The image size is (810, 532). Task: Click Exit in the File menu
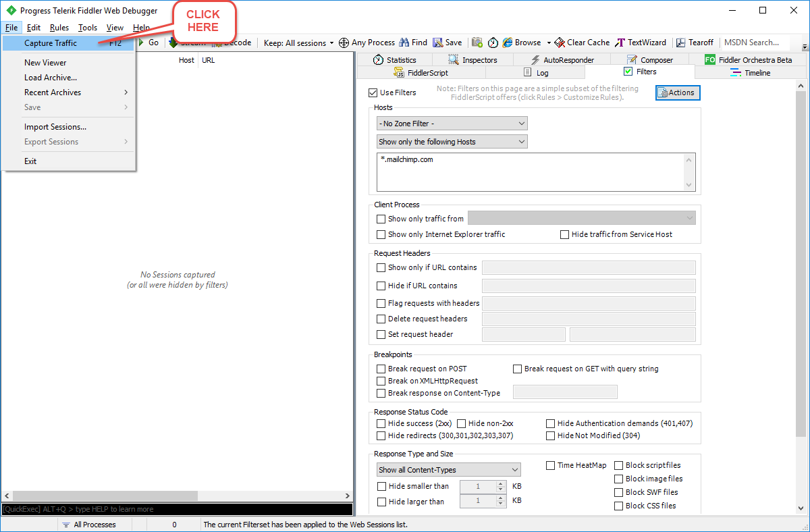(x=68, y=161)
